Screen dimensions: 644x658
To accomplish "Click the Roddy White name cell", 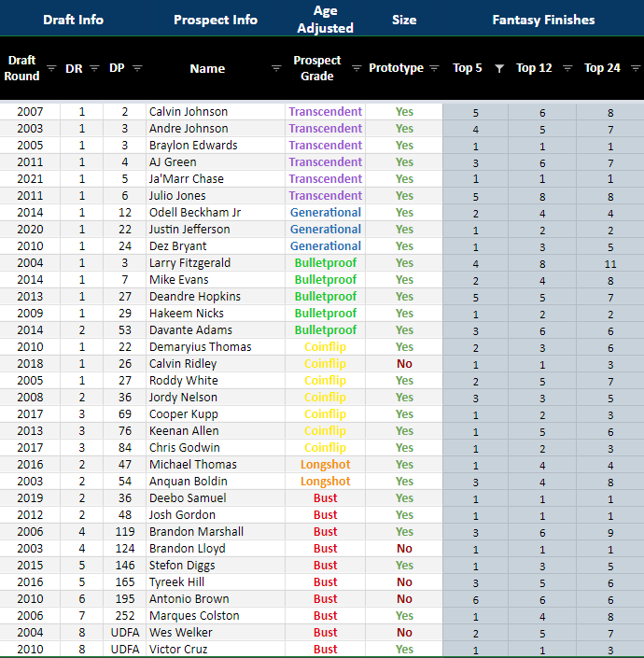I will pos(216,380).
